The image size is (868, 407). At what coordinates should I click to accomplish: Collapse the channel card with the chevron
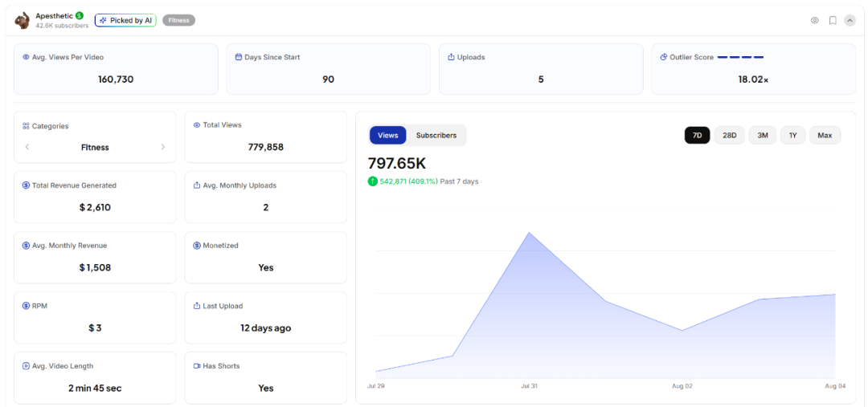click(x=850, y=20)
